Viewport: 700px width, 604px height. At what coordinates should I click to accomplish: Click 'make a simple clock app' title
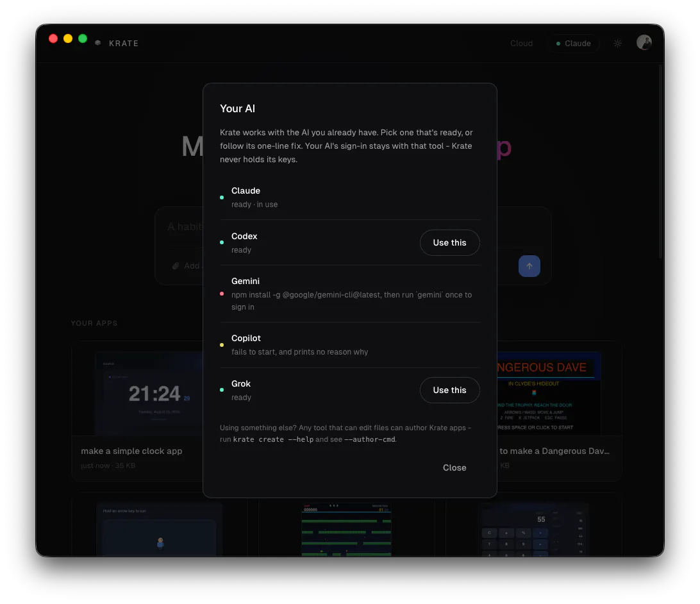131,451
